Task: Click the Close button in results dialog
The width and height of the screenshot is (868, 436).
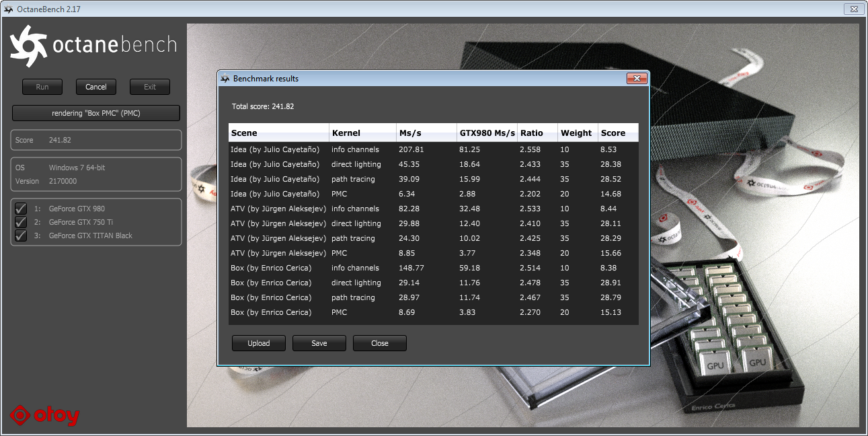Action: tap(380, 343)
